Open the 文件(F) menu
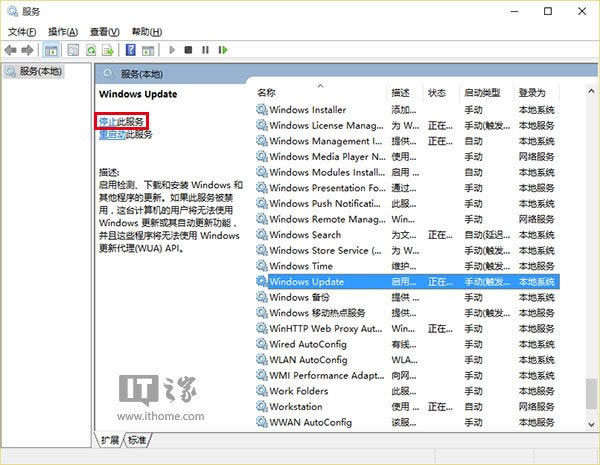Image resolution: width=600 pixels, height=465 pixels. click(22, 31)
